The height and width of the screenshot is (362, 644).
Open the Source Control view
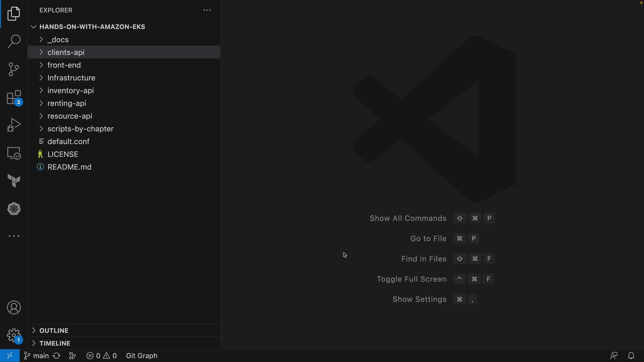[x=14, y=69]
